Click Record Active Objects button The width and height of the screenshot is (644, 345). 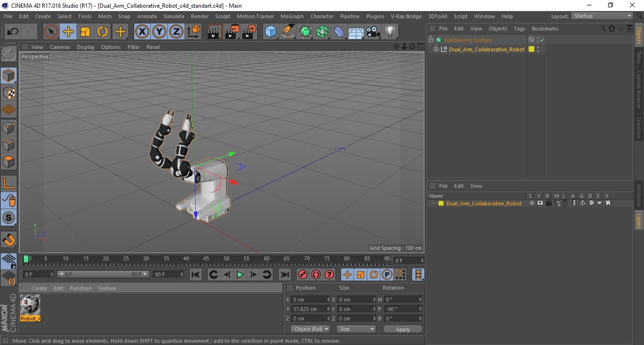coord(303,275)
